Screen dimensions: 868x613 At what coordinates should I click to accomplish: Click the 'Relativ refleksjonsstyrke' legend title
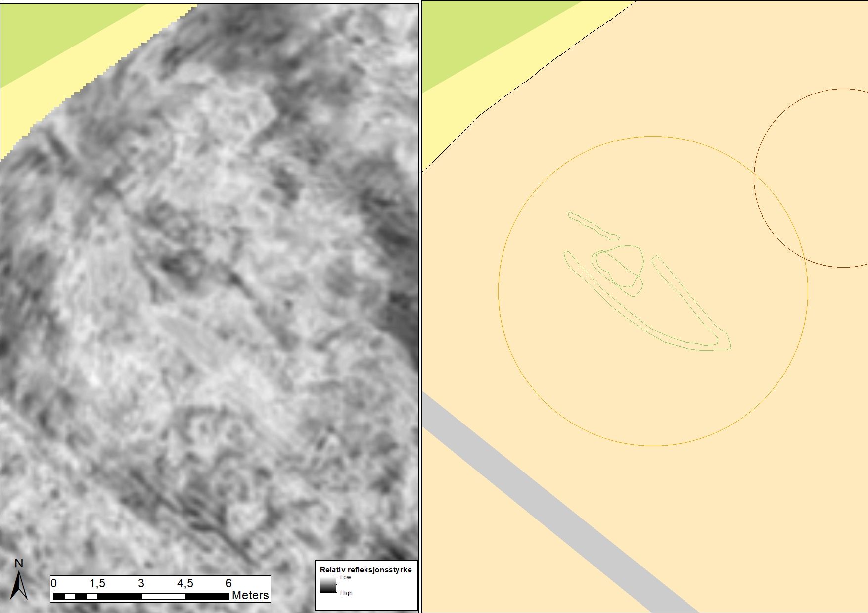tap(365, 569)
